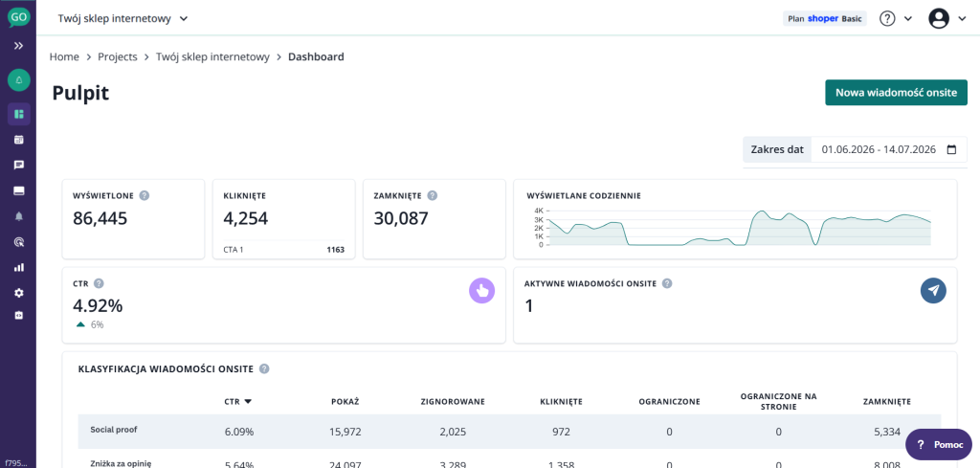The height and width of the screenshot is (468, 980).
Task: Click the Ograniczone column header
Action: tap(669, 402)
